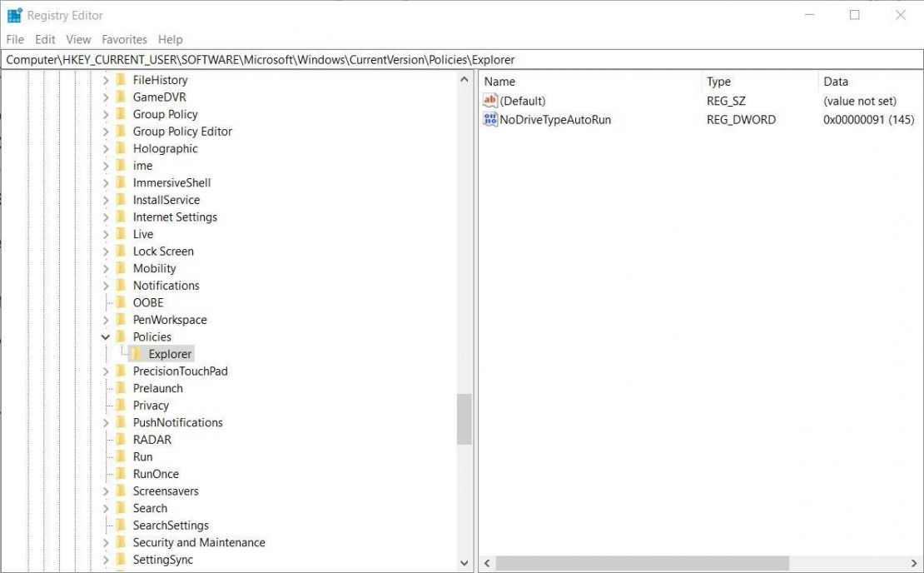This screenshot has height=573, width=924.
Task: Click inside the registry path address bar
Action: click(333, 59)
